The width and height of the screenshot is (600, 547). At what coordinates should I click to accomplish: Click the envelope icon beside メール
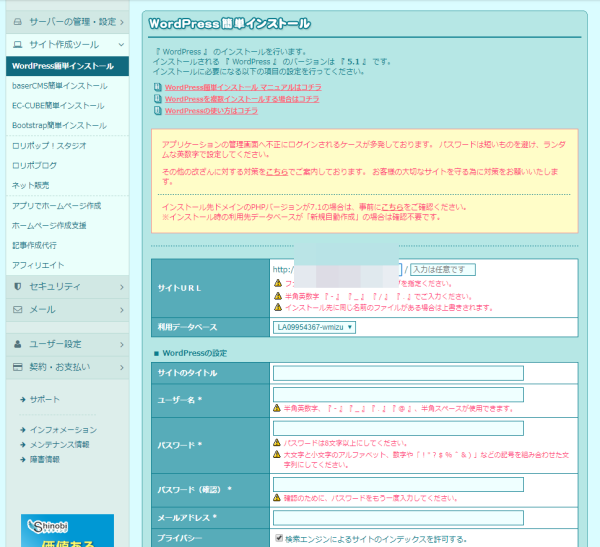pyautogui.click(x=17, y=310)
